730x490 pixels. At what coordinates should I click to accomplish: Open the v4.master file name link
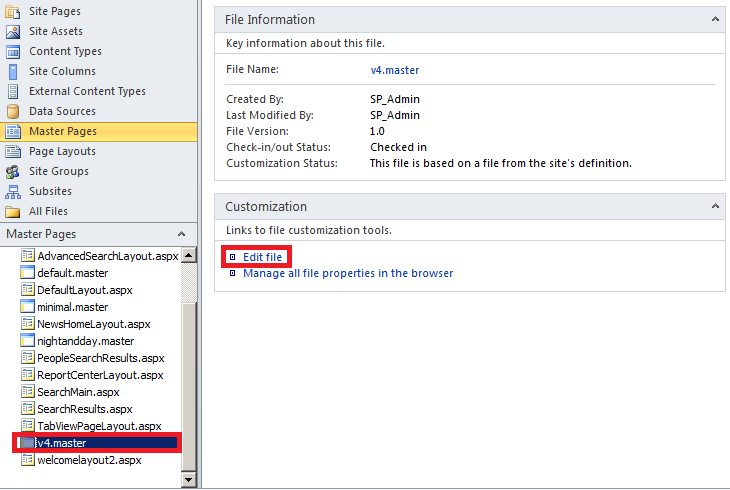coord(395,70)
